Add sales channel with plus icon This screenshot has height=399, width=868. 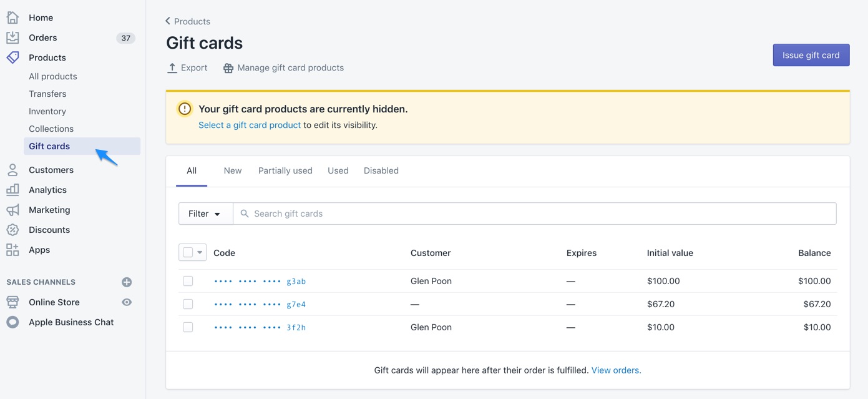[x=127, y=282]
